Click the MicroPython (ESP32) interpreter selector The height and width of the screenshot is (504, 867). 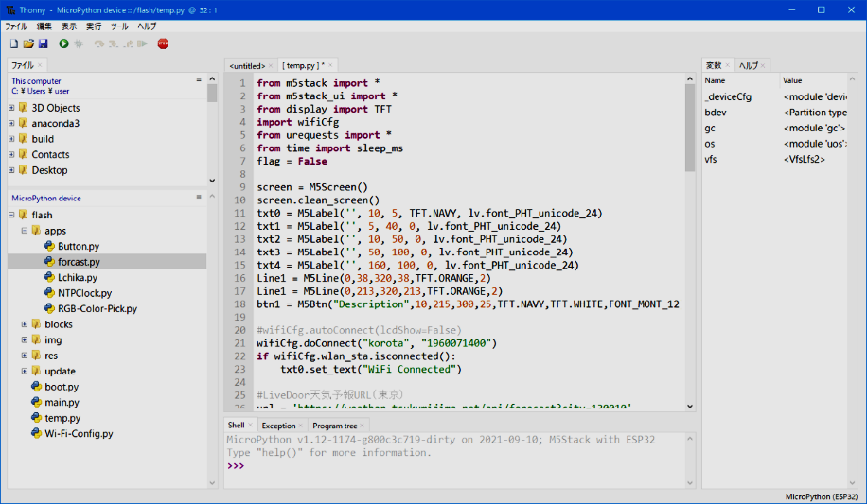click(822, 496)
